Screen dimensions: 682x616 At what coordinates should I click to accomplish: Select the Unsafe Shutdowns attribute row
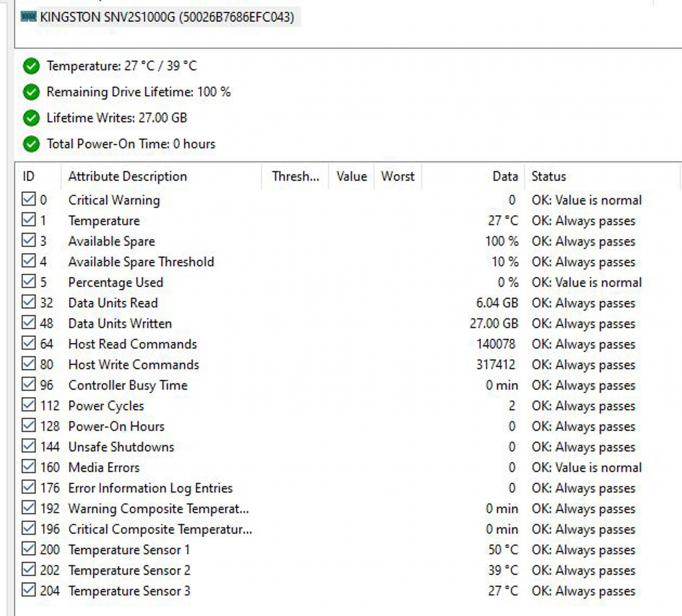(x=348, y=447)
